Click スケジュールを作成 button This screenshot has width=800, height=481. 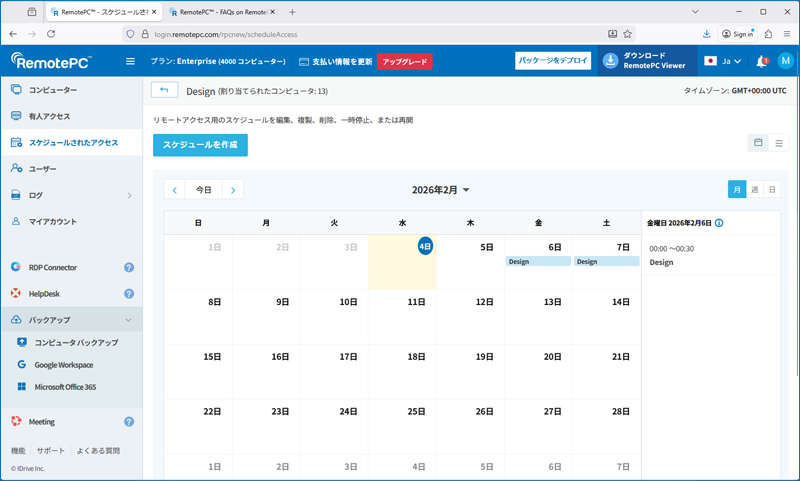tap(200, 145)
